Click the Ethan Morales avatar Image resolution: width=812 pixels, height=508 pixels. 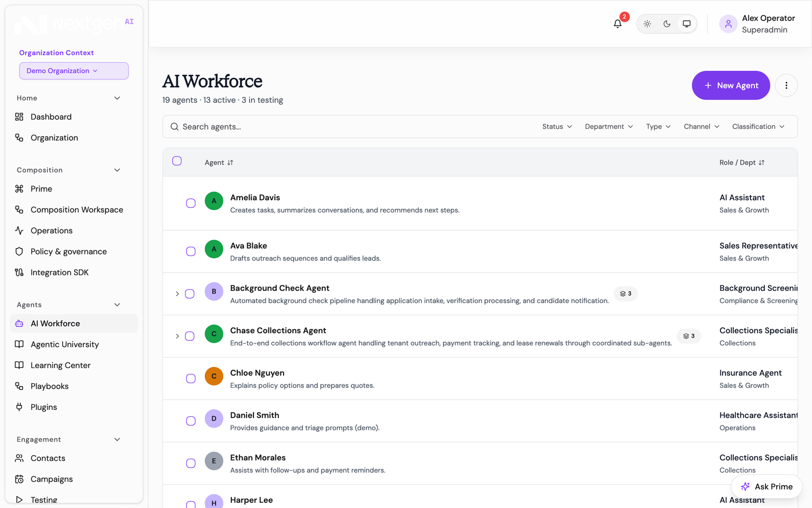point(214,461)
